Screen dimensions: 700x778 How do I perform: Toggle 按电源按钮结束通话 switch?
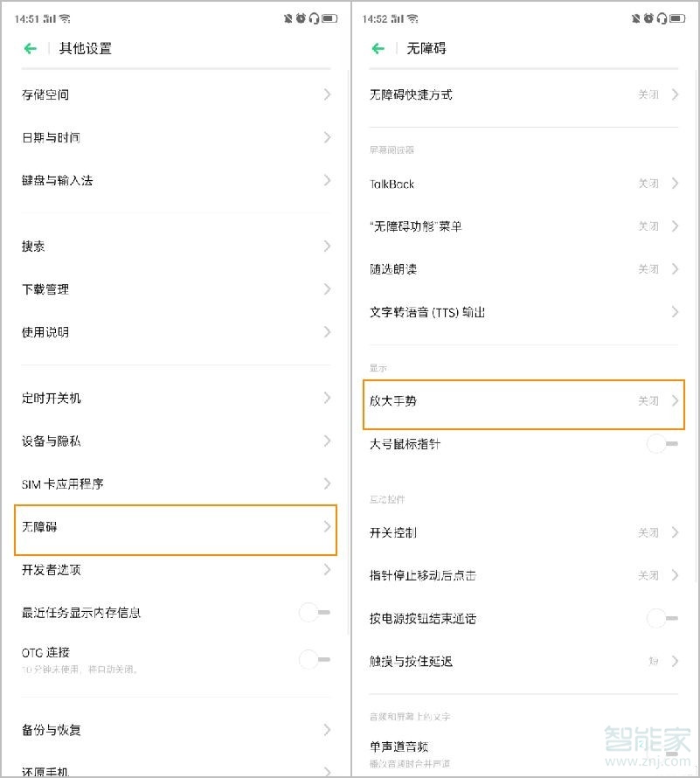662,619
